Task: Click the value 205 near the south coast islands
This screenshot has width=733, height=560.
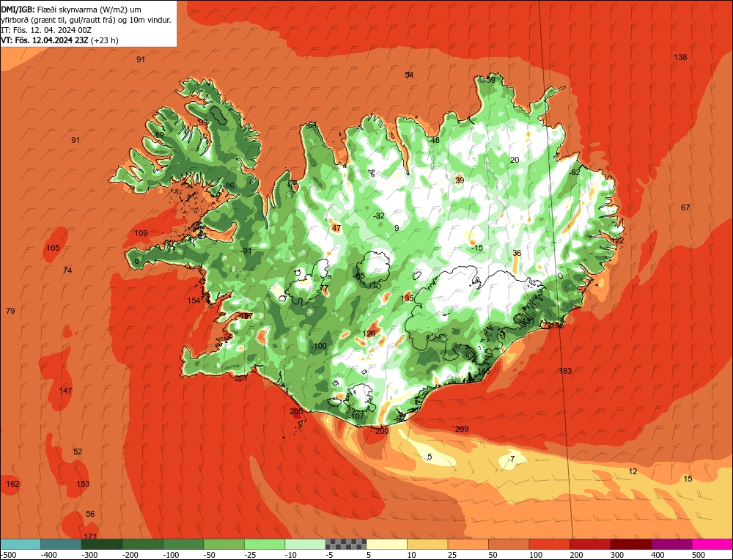Action: pos(296,411)
